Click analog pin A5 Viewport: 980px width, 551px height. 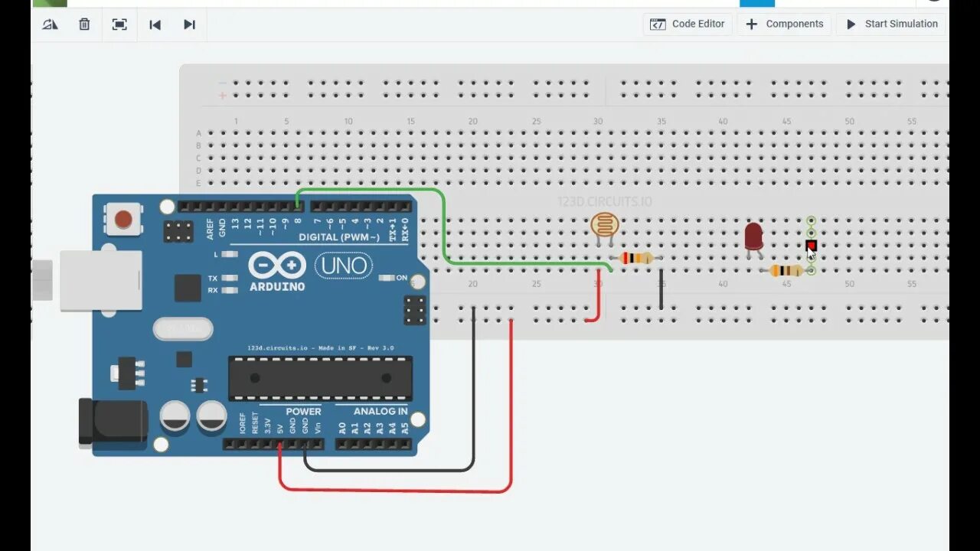(x=405, y=444)
